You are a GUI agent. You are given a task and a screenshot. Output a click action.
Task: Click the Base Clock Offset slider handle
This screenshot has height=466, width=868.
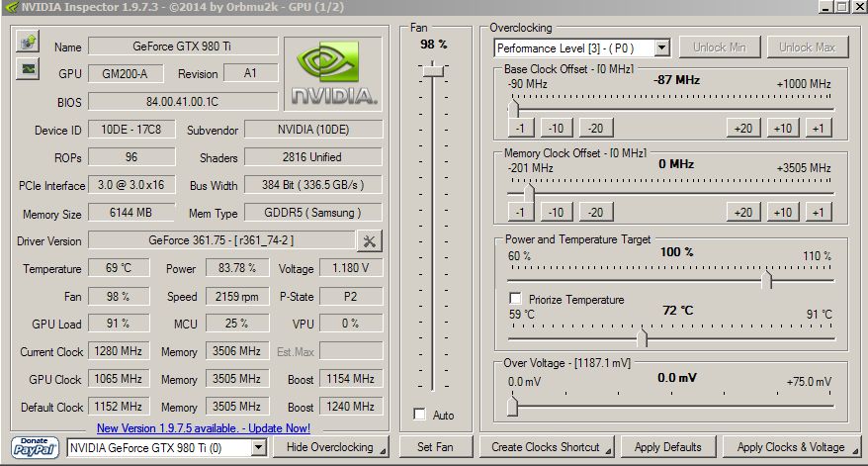(x=513, y=108)
